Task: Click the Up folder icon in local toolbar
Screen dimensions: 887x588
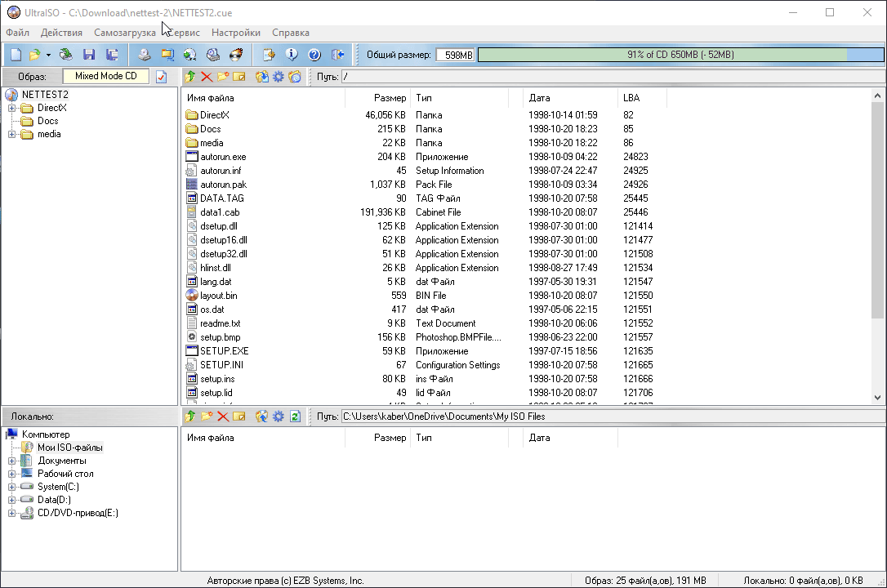Action: pos(190,416)
